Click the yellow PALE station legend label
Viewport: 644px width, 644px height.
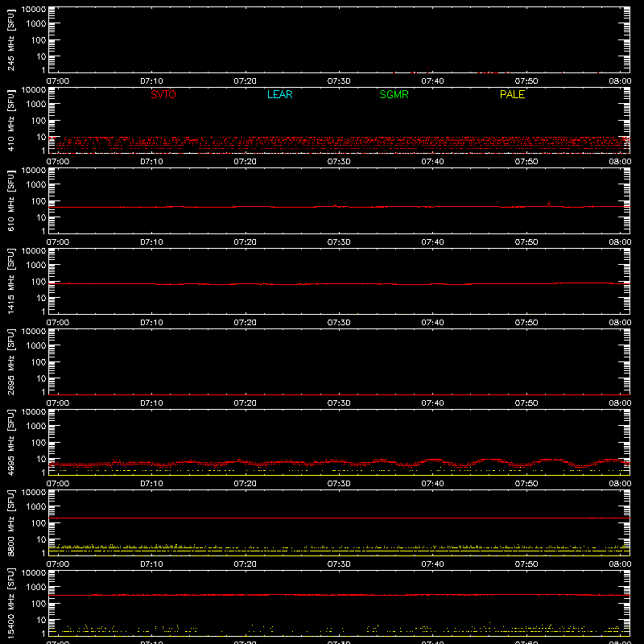(x=512, y=94)
